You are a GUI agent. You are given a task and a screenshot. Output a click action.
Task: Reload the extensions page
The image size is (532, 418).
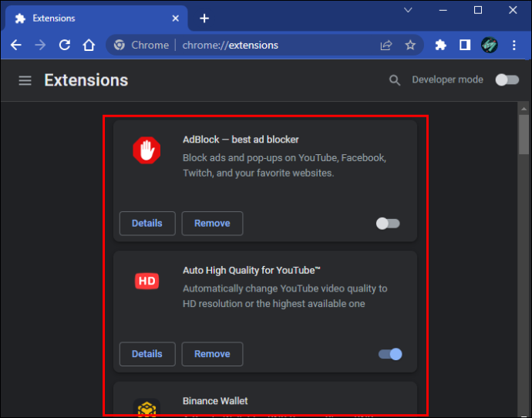(65, 45)
